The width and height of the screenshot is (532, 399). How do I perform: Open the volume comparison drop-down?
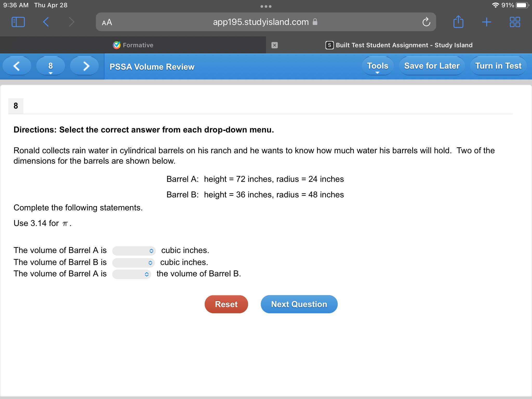[131, 274]
